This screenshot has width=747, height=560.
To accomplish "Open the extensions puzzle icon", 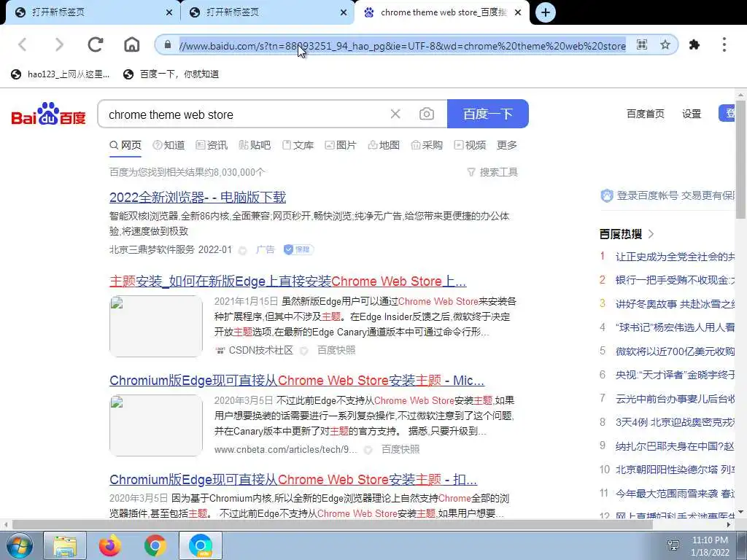I will [x=694, y=44].
